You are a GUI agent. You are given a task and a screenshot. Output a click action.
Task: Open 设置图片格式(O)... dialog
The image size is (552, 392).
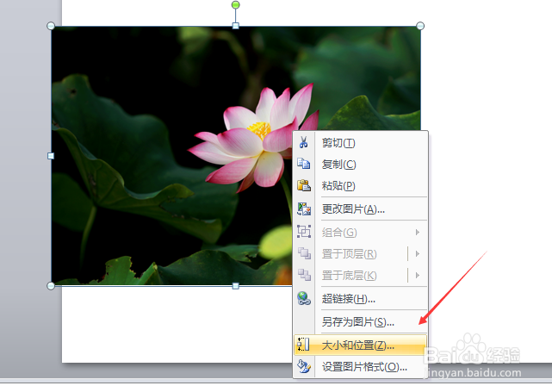361,367
